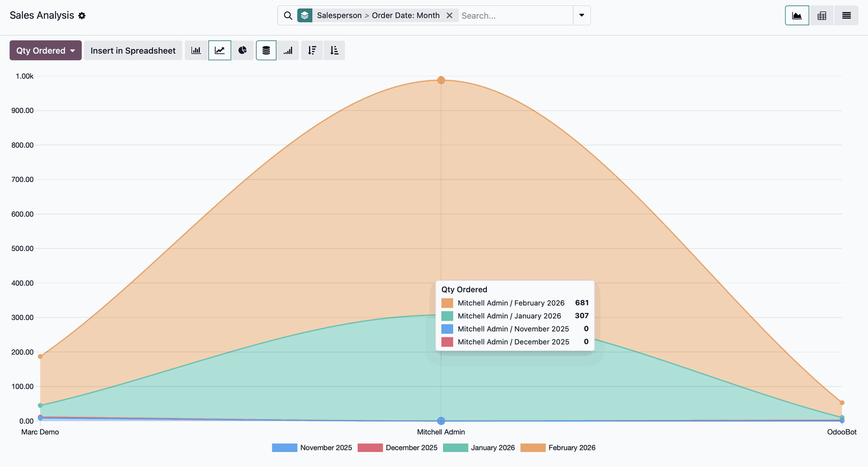Screen dimensions: 868x467
Task: Toggle the cumulative chart option
Action: tap(288, 51)
